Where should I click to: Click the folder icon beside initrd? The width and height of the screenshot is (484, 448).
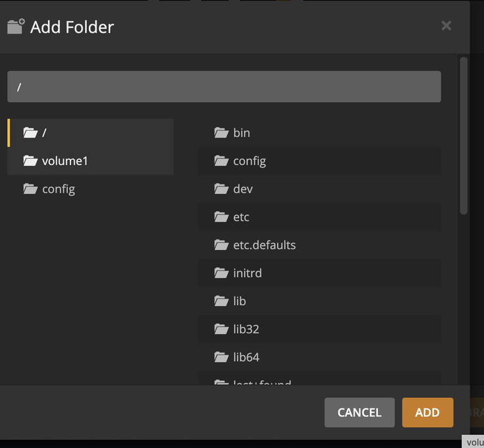pyautogui.click(x=221, y=273)
